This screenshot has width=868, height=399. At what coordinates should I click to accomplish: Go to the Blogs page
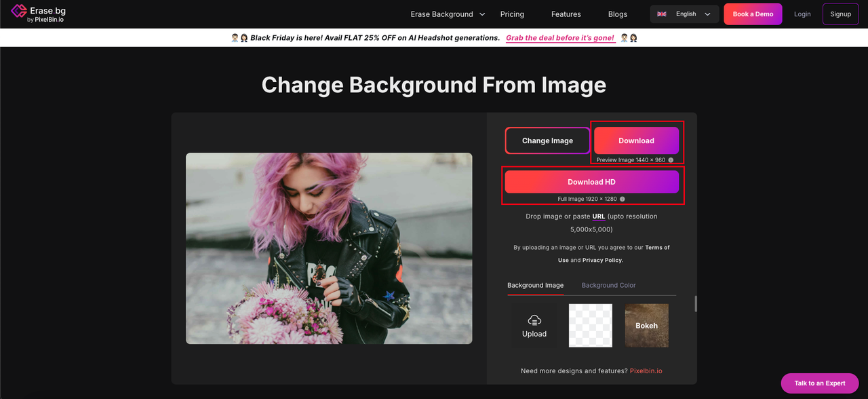click(617, 14)
